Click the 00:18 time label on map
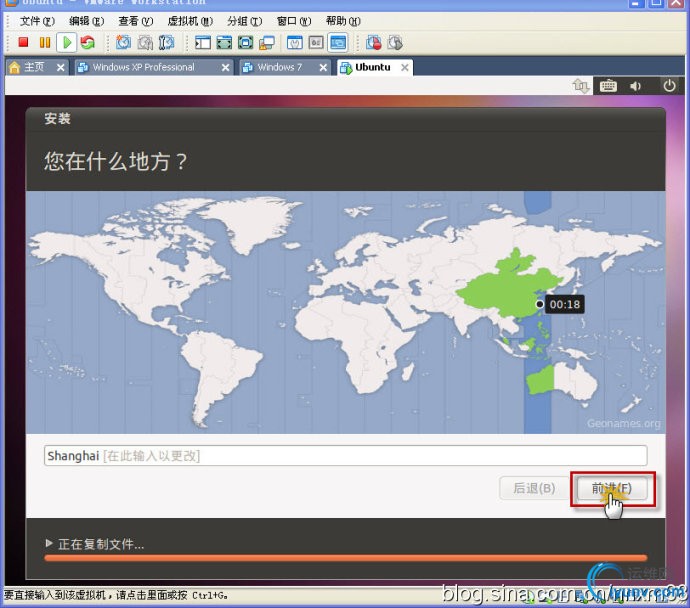The height and width of the screenshot is (608, 690). 565,304
